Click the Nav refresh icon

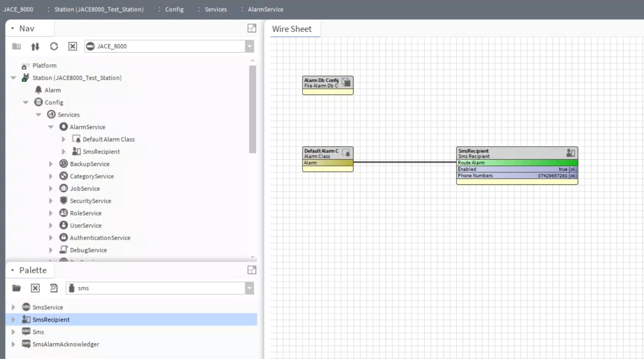pyautogui.click(x=54, y=47)
